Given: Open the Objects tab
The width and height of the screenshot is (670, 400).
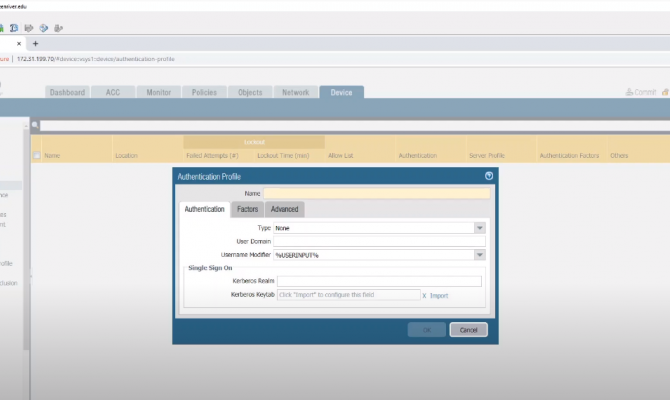Looking at the screenshot, I should pyautogui.click(x=250, y=92).
